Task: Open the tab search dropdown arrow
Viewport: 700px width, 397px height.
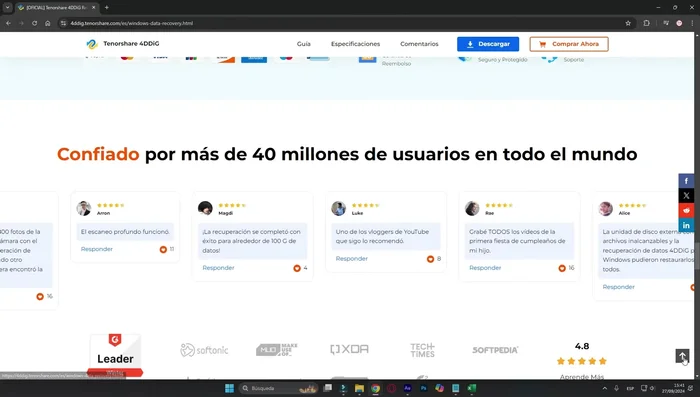Action: coord(7,7)
